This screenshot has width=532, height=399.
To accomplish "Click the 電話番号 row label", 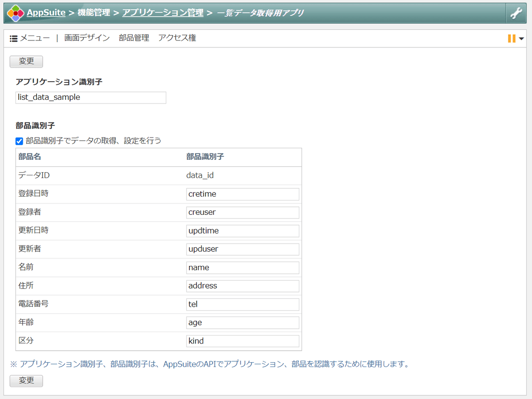I will coord(33,304).
